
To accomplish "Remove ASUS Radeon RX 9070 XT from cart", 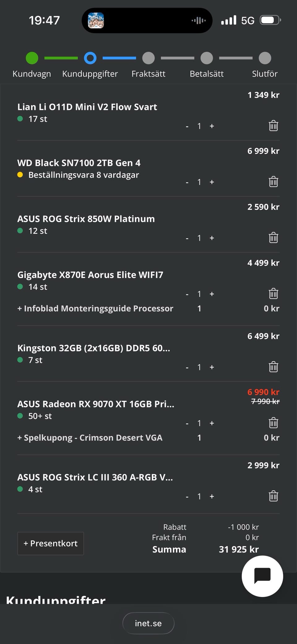I will 273,423.
